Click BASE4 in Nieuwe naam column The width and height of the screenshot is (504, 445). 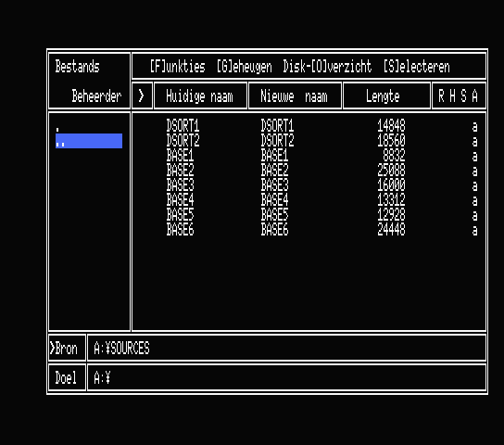tap(274, 199)
